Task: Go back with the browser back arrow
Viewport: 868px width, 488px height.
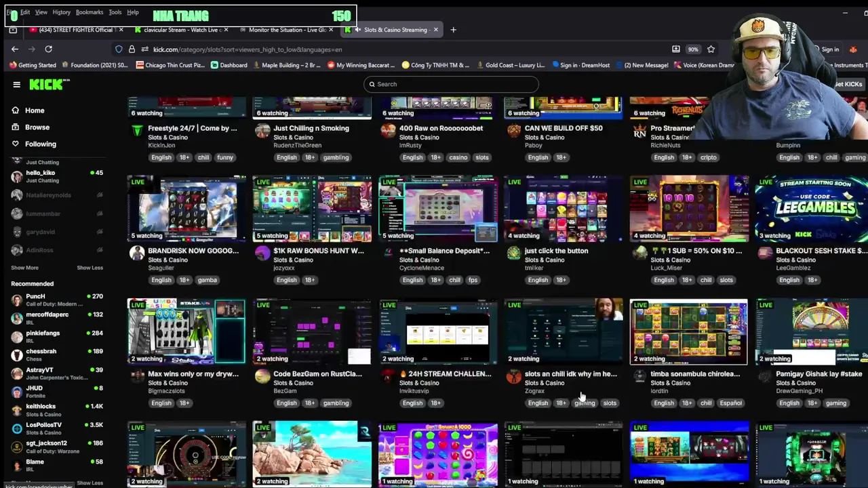Action: (15, 49)
